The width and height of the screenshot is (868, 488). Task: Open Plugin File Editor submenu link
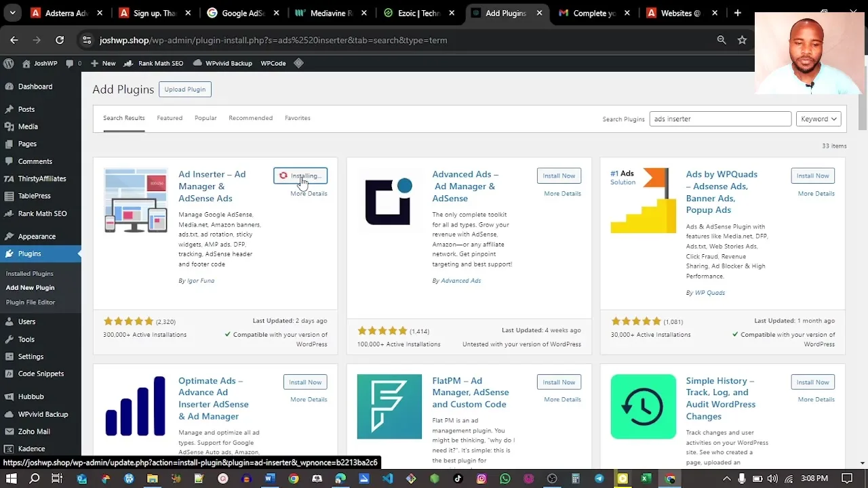click(31, 302)
